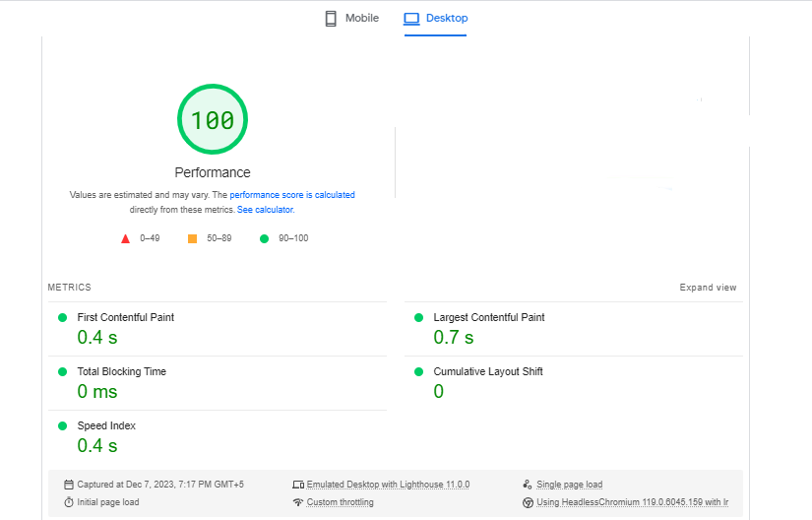Click the green dot beside First Contentful Paint
The width and height of the screenshot is (812, 520).
[x=62, y=317]
